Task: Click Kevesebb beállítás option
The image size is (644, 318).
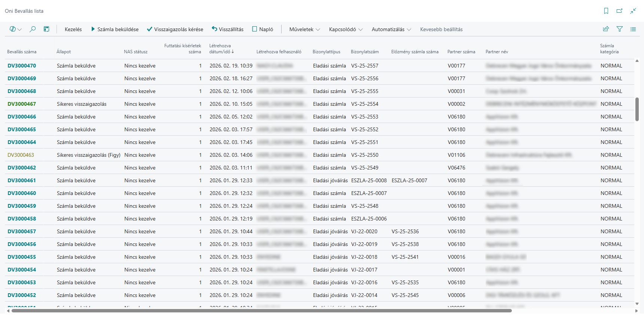Action: (x=441, y=29)
